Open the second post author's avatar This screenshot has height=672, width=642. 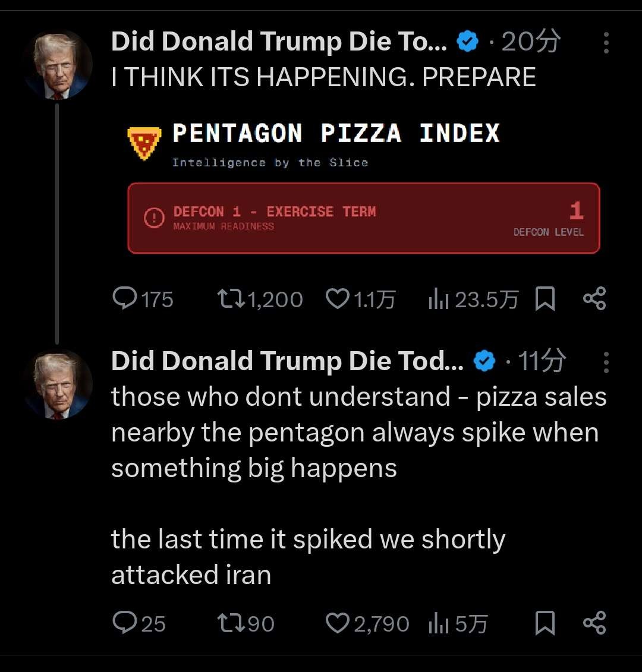pos(58,385)
